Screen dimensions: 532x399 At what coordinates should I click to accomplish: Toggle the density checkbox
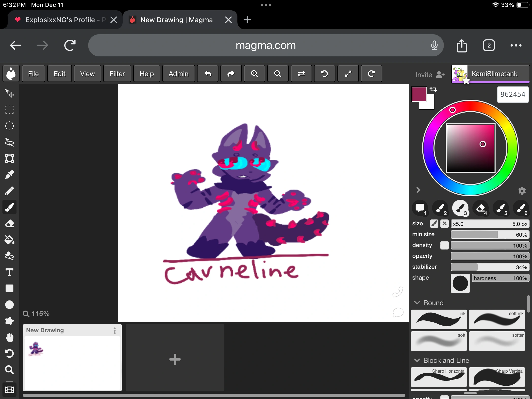coord(445,245)
